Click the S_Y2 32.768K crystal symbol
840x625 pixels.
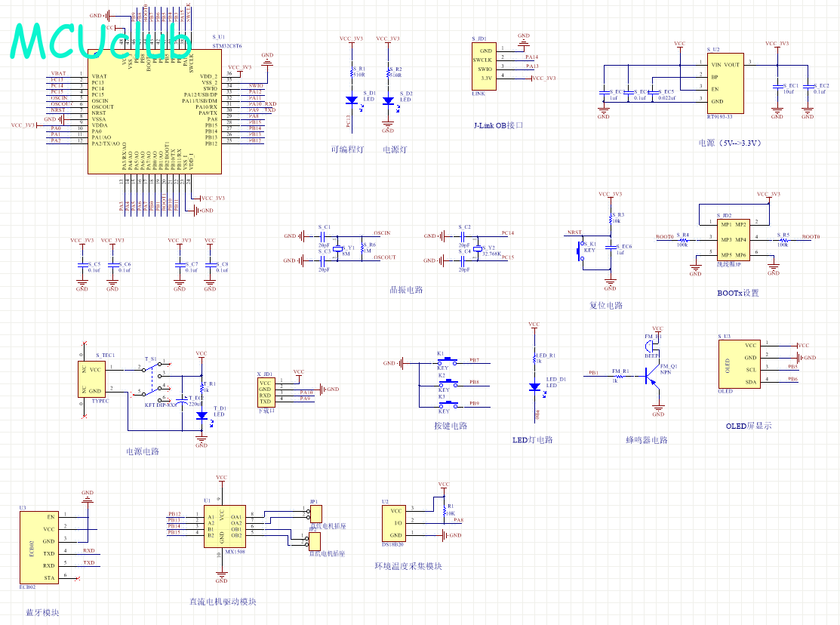[x=478, y=248]
